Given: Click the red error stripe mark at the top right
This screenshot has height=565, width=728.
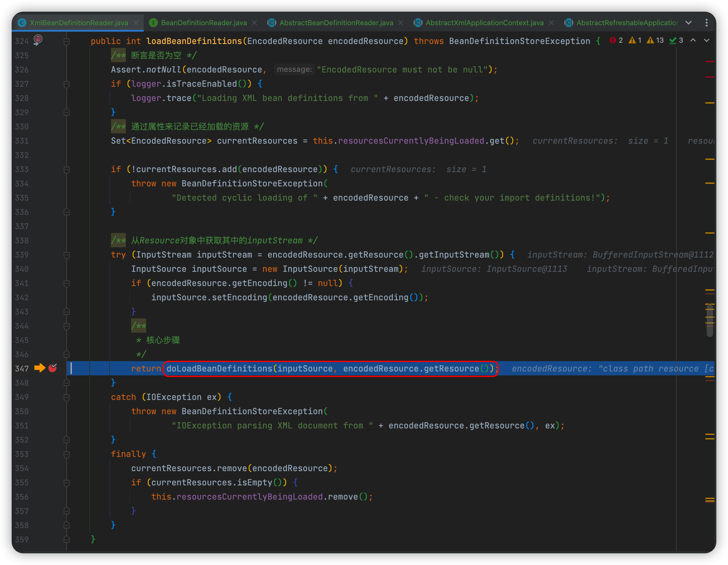Looking at the screenshot, I should [x=710, y=62].
